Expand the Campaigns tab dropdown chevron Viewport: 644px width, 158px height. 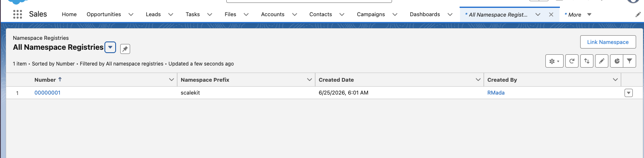pyautogui.click(x=395, y=15)
